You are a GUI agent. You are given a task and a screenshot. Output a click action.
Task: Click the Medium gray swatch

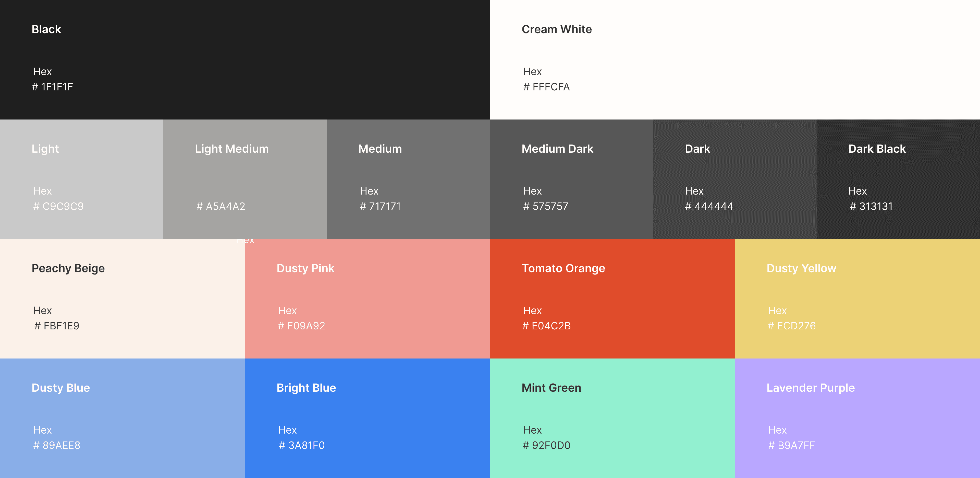(x=408, y=179)
